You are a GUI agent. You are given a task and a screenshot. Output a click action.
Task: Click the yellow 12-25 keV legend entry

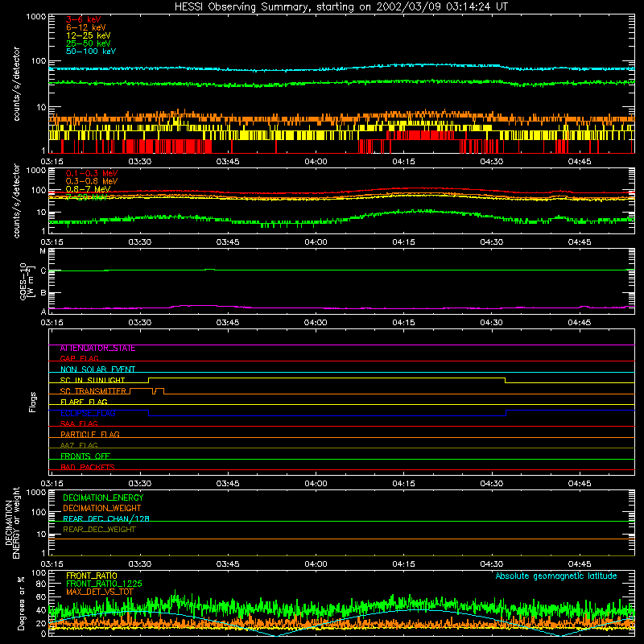(89, 35)
